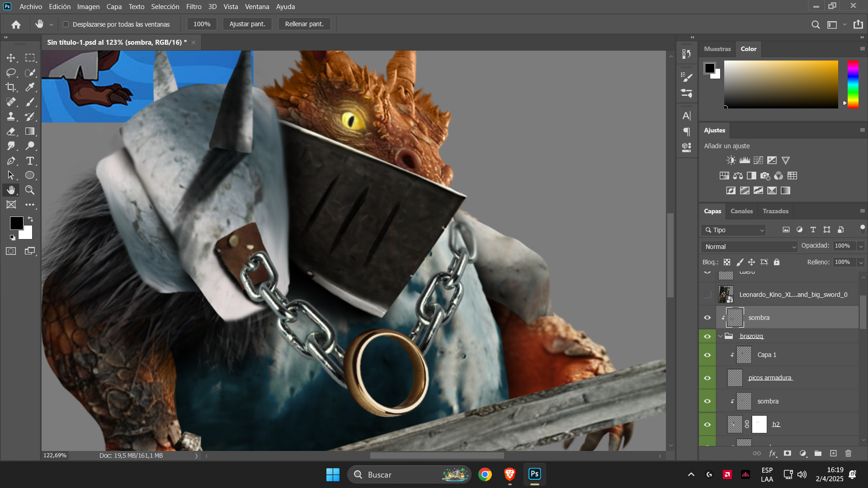Viewport: 868px width, 488px height.
Task: Enable Desplazarse por todas las ventanas checkbox
Action: (x=66, y=24)
